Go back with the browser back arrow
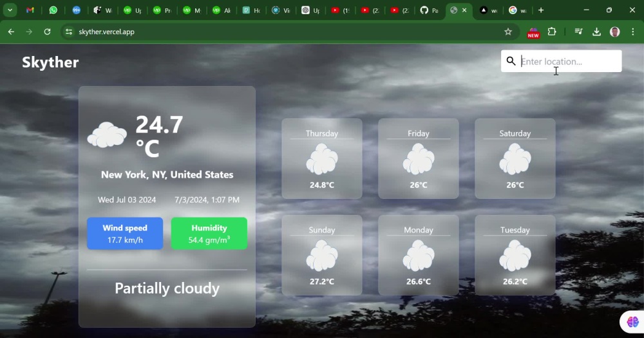This screenshot has height=338, width=644. [11, 32]
